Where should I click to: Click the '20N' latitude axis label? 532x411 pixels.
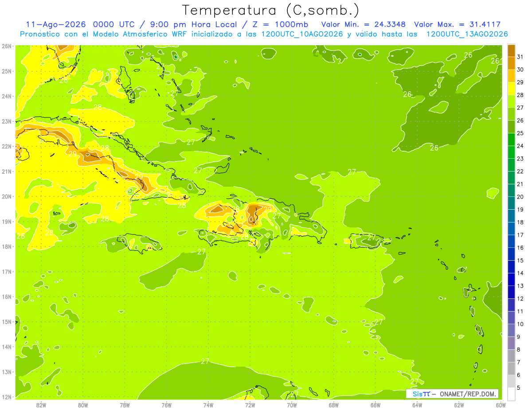pyautogui.click(x=7, y=196)
